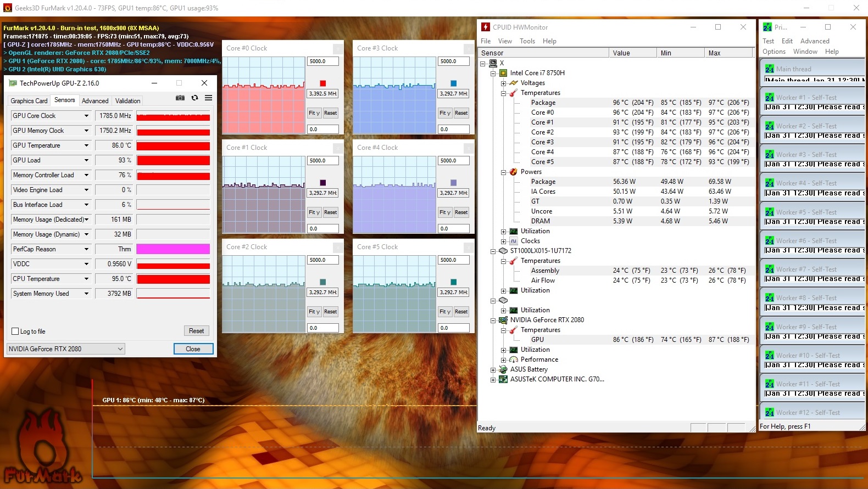The height and width of the screenshot is (489, 868).
Task: Click the Reset button in GPU-Z
Action: [196, 331]
